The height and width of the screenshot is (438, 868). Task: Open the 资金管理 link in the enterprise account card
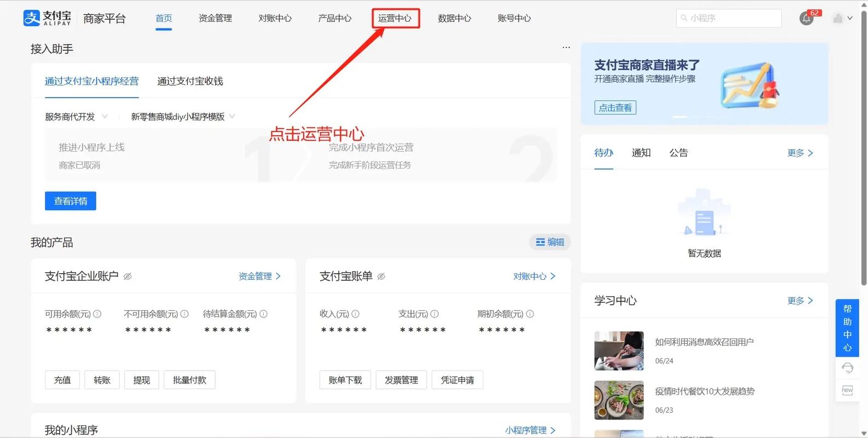(x=259, y=276)
